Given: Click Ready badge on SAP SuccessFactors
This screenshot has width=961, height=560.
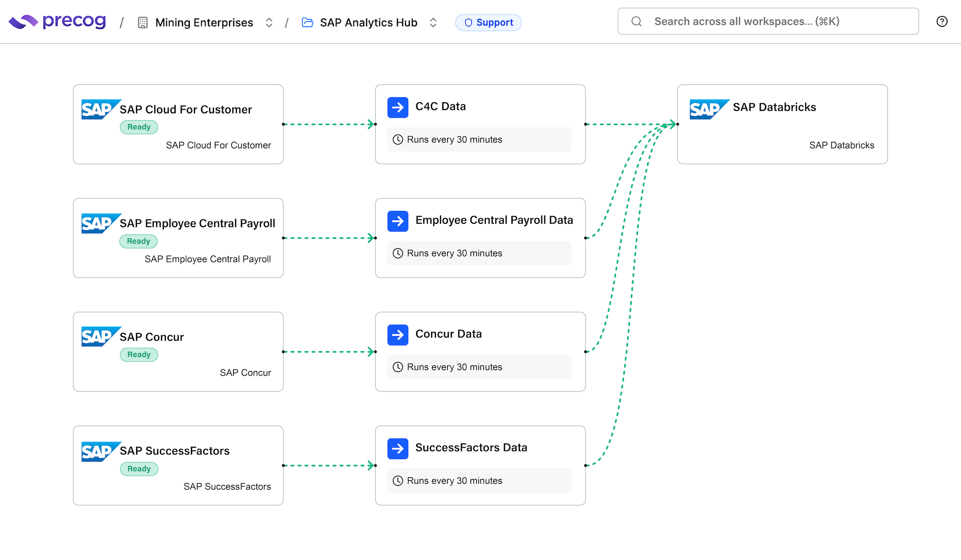Looking at the screenshot, I should pos(139,469).
